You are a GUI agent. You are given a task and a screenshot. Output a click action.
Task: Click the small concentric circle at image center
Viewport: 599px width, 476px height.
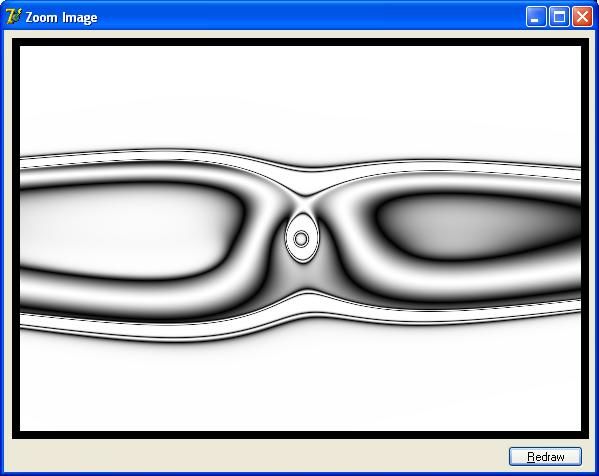[301, 238]
